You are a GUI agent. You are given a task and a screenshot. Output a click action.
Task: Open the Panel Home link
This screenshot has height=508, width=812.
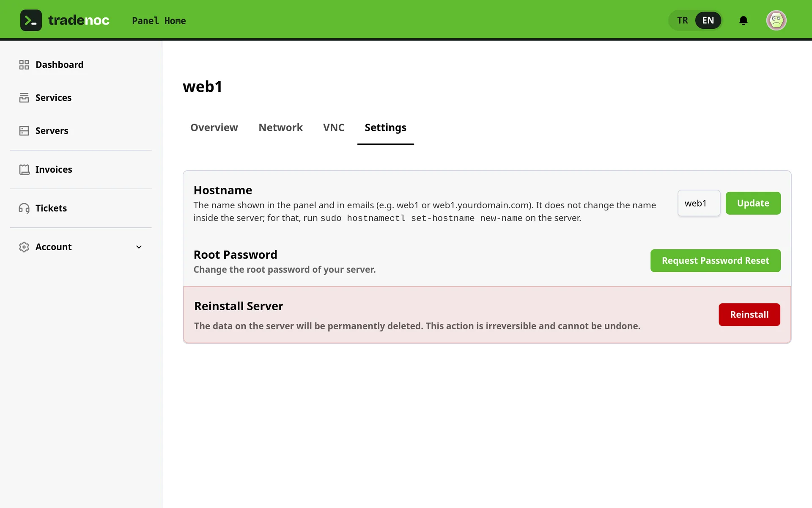point(159,21)
